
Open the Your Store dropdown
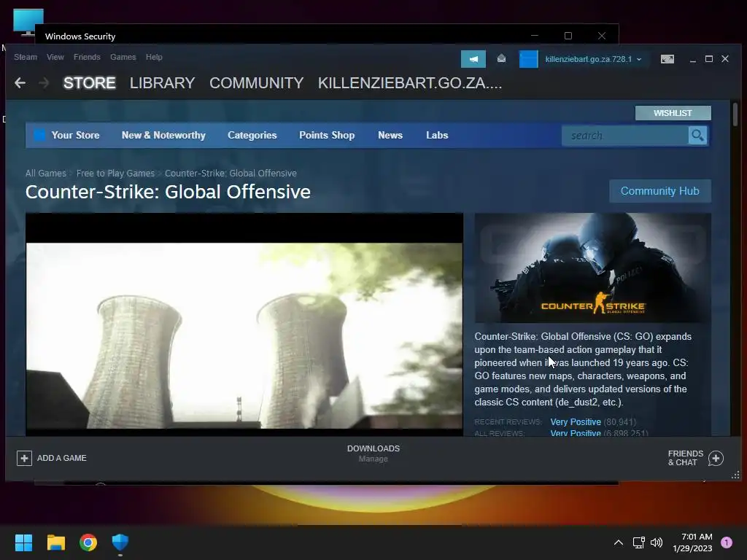[x=75, y=135]
